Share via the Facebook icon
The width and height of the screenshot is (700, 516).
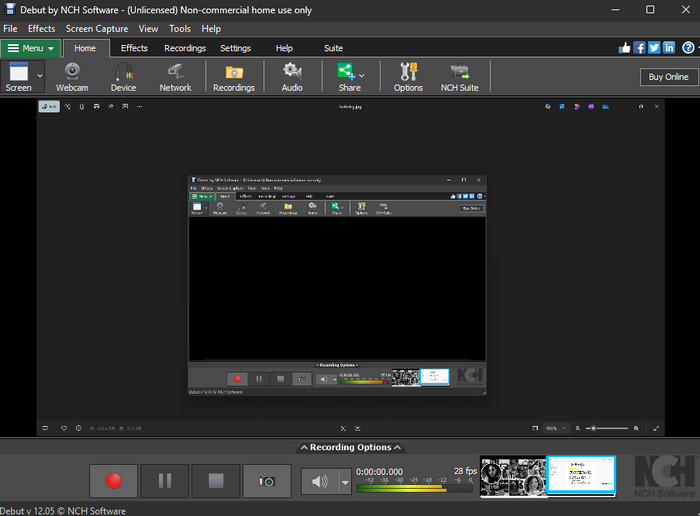click(x=639, y=48)
